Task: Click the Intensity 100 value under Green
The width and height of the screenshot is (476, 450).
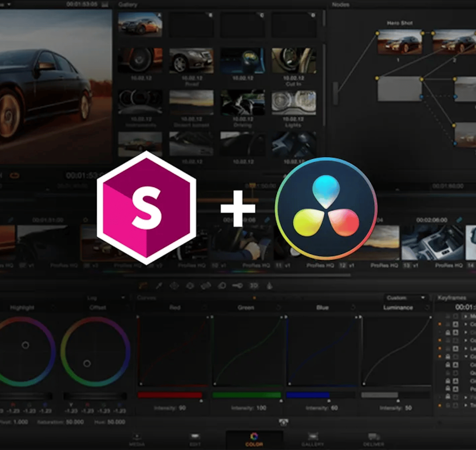Action: [x=261, y=408]
